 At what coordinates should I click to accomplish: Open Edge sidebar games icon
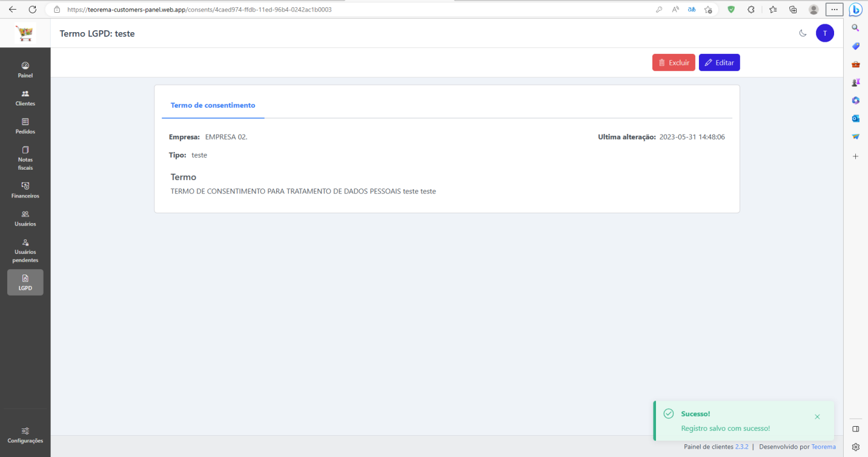(x=856, y=82)
